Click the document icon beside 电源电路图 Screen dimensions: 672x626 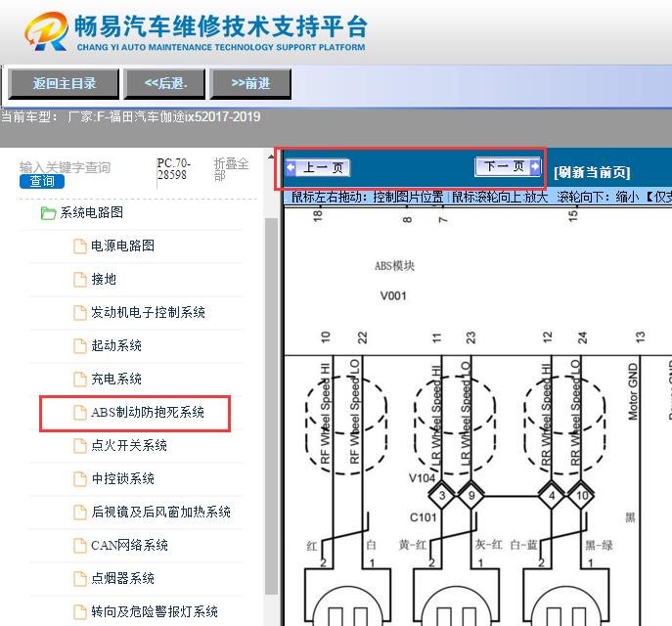(x=79, y=246)
